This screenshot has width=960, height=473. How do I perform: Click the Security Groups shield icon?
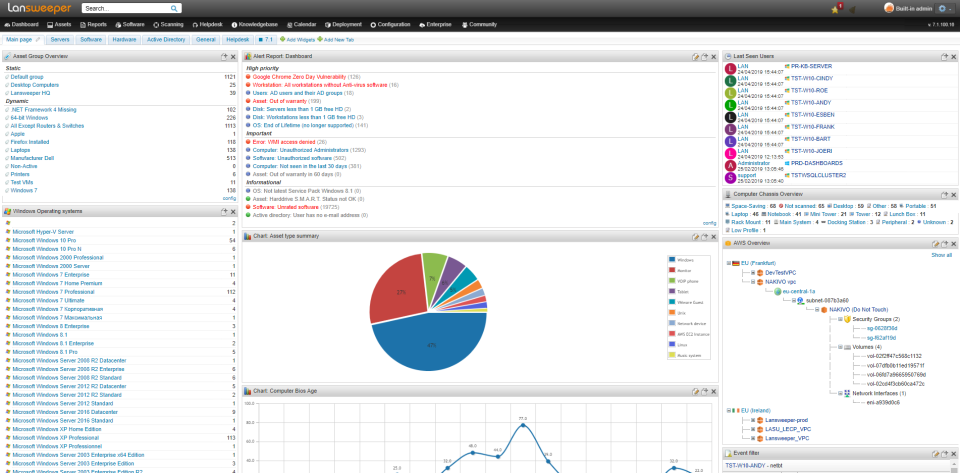click(x=847, y=319)
